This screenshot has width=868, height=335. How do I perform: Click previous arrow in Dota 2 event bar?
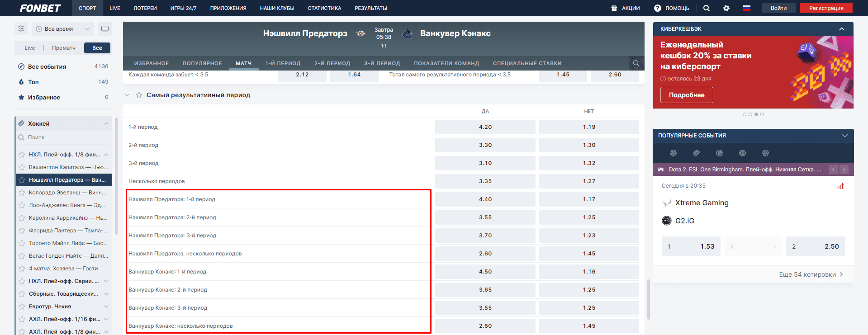click(x=833, y=170)
